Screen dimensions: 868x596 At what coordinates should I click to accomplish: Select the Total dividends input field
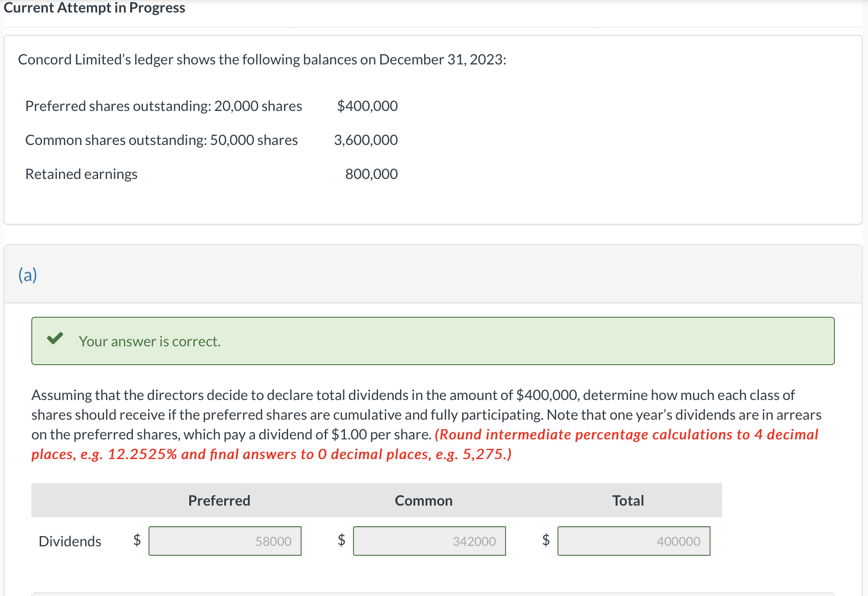pyautogui.click(x=633, y=541)
